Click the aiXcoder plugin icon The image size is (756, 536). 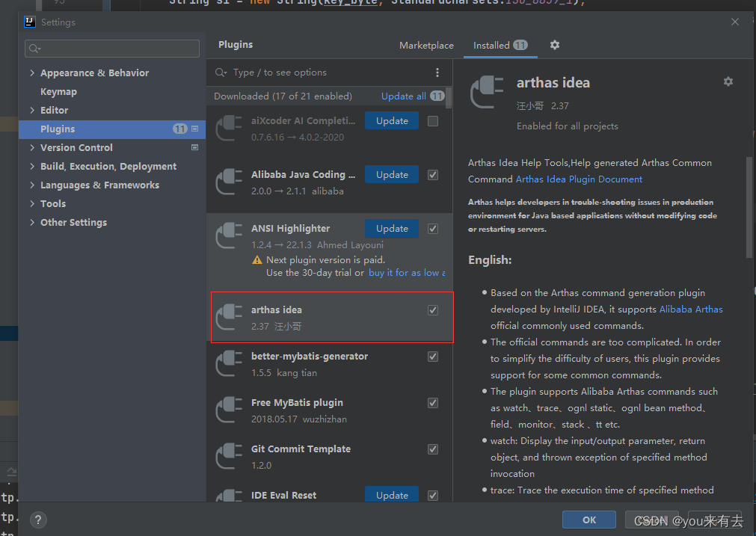click(x=229, y=128)
